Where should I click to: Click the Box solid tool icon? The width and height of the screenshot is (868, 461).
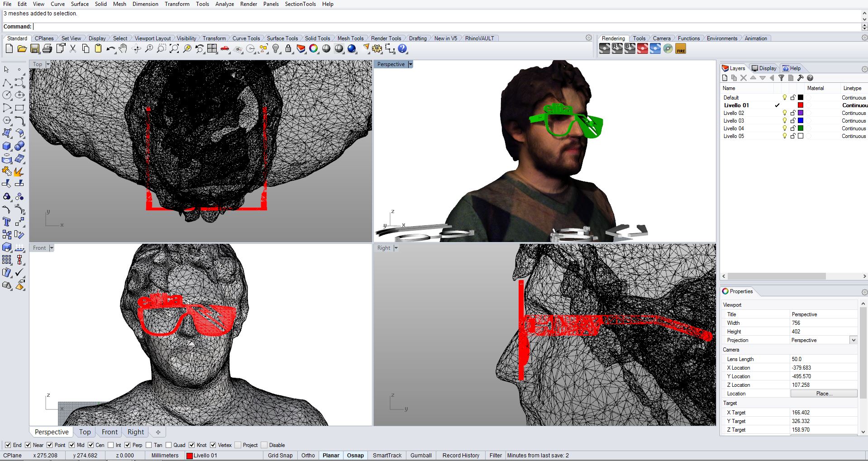[7, 146]
